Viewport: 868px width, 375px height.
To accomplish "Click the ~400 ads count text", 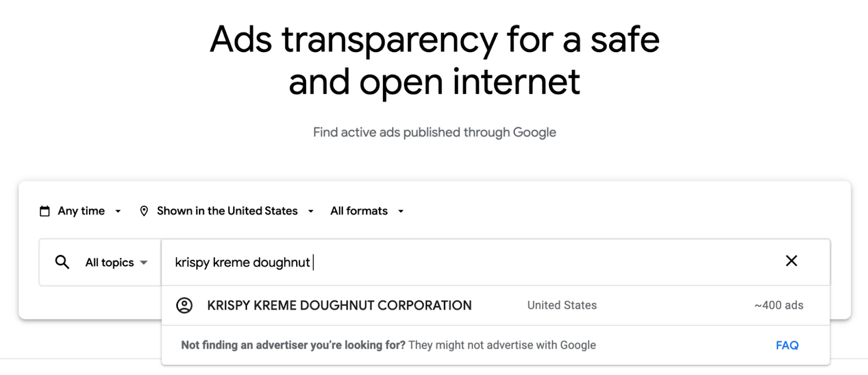I will [x=778, y=305].
